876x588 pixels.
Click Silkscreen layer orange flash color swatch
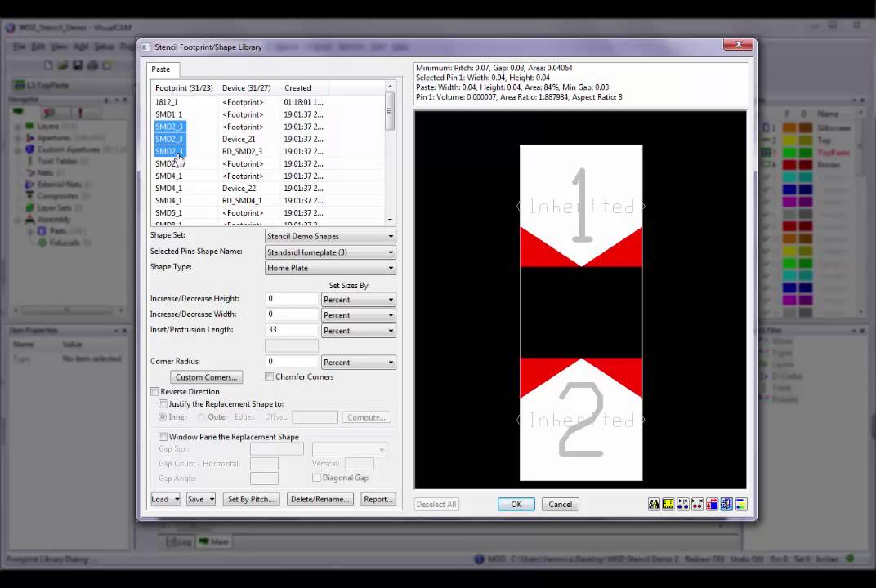pyautogui.click(x=789, y=128)
